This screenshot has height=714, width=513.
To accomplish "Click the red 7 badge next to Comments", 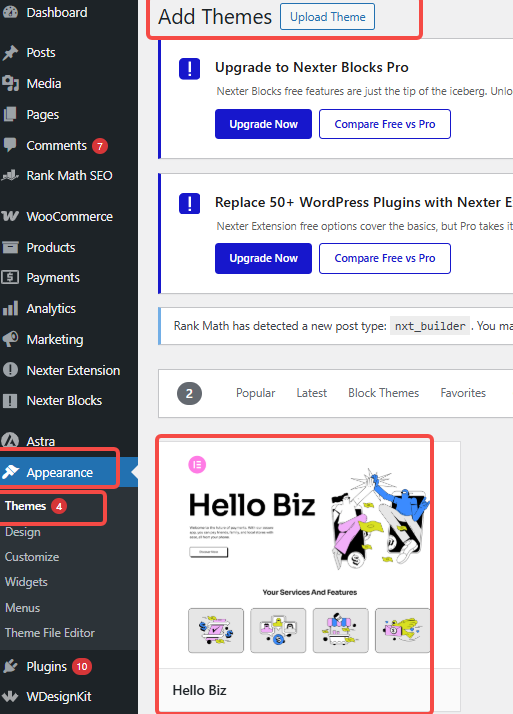I will pos(100,146).
